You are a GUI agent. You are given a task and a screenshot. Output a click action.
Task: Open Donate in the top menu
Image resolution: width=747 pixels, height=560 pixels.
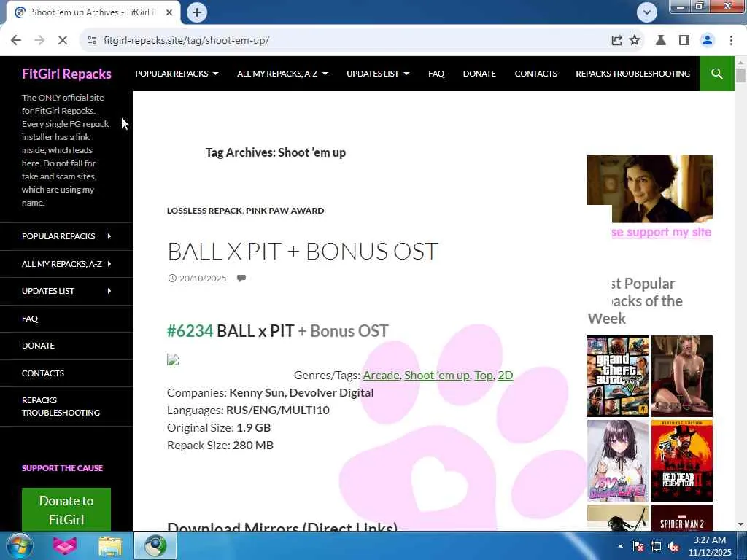click(x=479, y=74)
